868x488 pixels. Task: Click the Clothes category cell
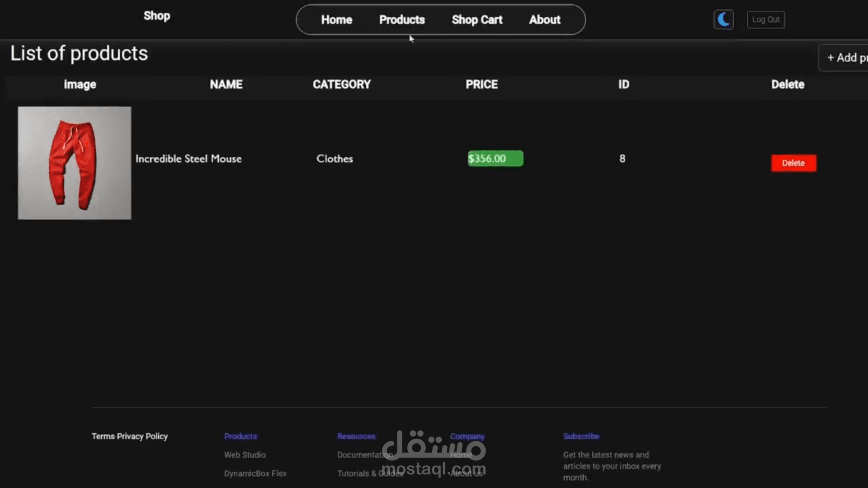pyautogui.click(x=335, y=159)
